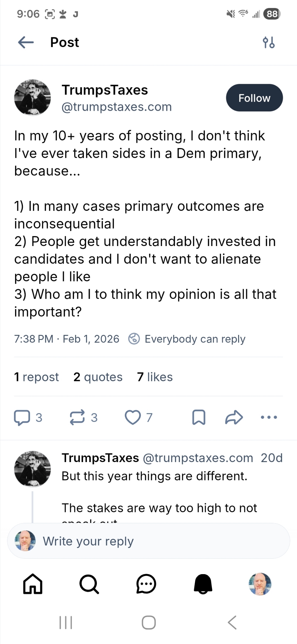This screenshot has width=297, height=644.
Task: Share the post via arrow icon
Action: coord(234,418)
